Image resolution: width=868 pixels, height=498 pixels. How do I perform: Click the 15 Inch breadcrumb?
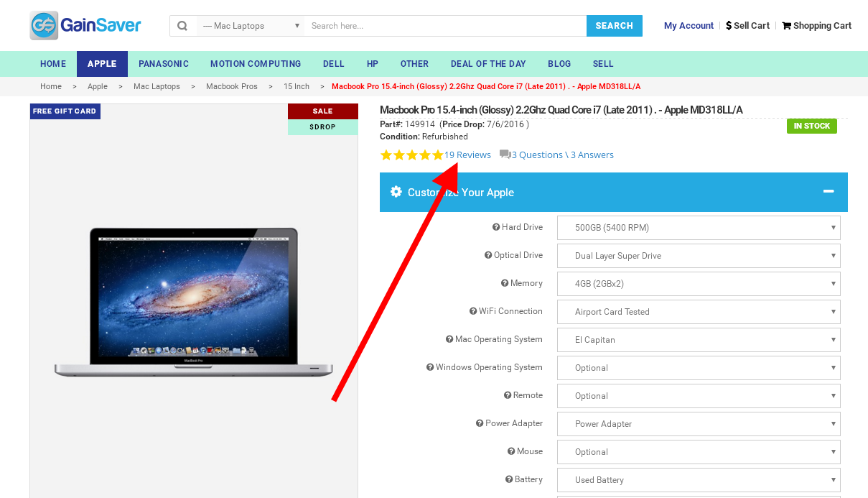[x=297, y=86]
